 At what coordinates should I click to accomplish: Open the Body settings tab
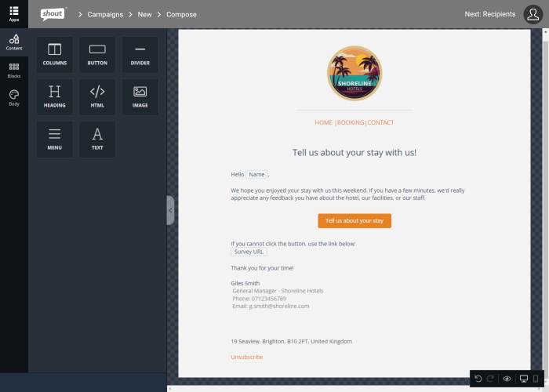pyautogui.click(x=14, y=98)
